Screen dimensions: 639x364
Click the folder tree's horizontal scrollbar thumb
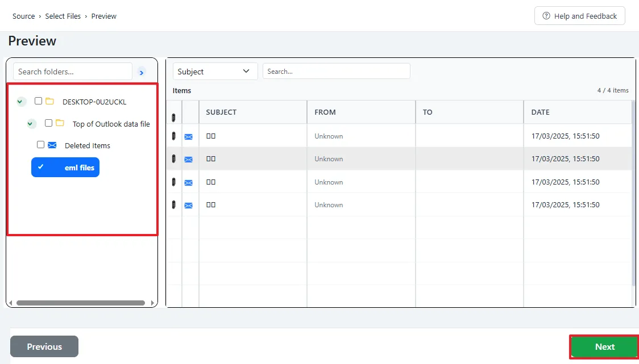point(81,303)
